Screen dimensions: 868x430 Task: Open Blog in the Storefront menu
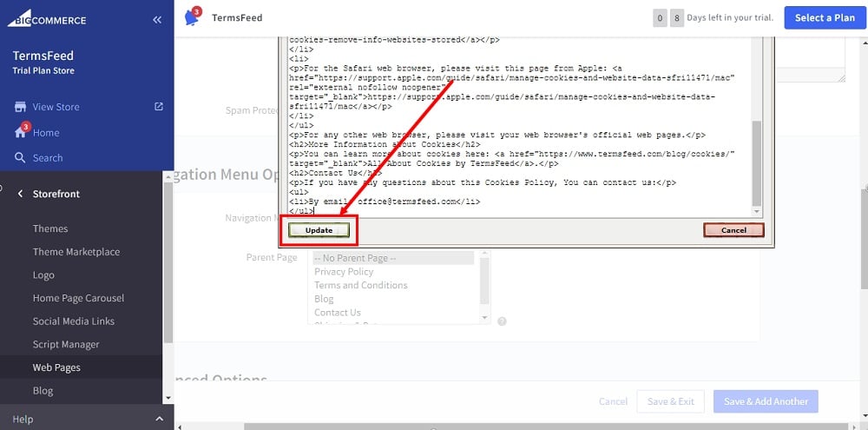[43, 391]
